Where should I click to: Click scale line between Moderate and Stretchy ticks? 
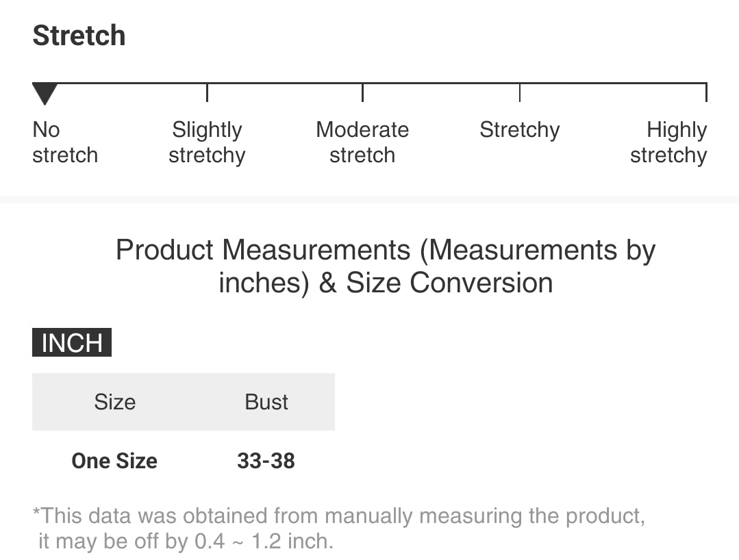(x=441, y=84)
